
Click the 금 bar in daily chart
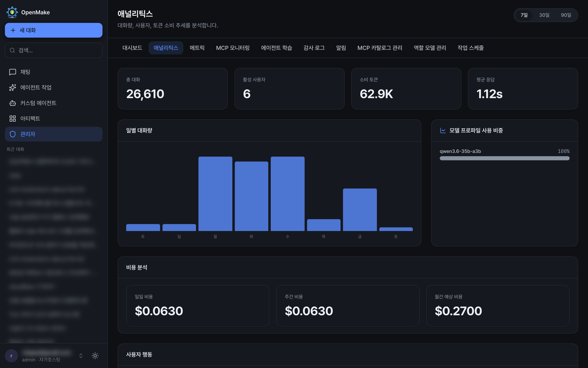[x=360, y=210]
